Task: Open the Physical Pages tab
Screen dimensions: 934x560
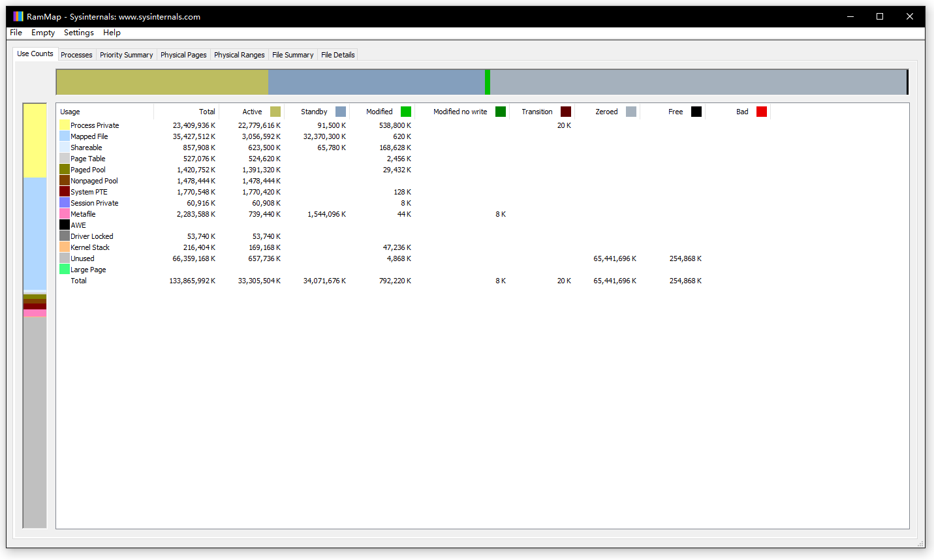Action: (x=183, y=55)
